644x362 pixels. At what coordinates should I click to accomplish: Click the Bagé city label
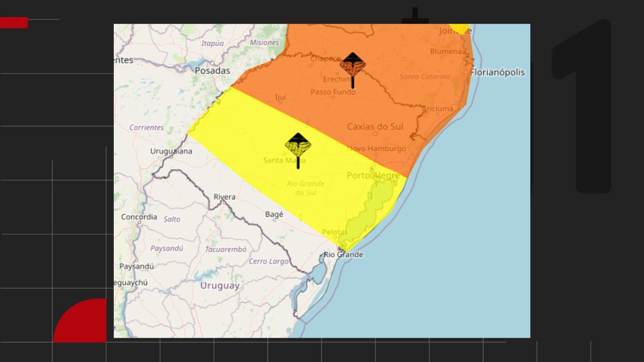point(274,214)
